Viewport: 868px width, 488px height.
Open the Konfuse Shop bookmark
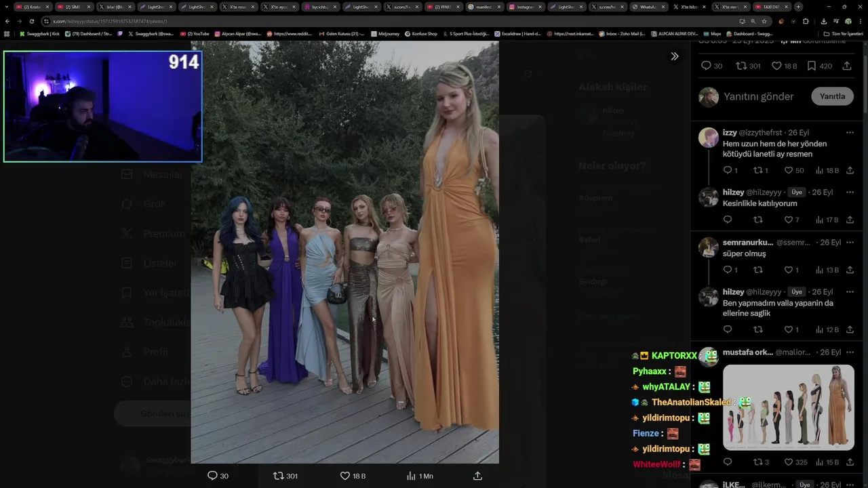click(420, 33)
